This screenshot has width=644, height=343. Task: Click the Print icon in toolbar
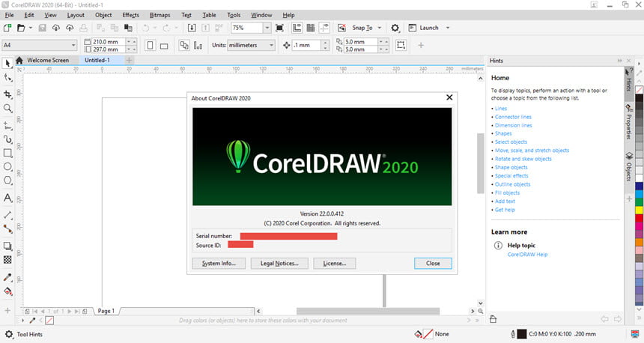coord(83,28)
